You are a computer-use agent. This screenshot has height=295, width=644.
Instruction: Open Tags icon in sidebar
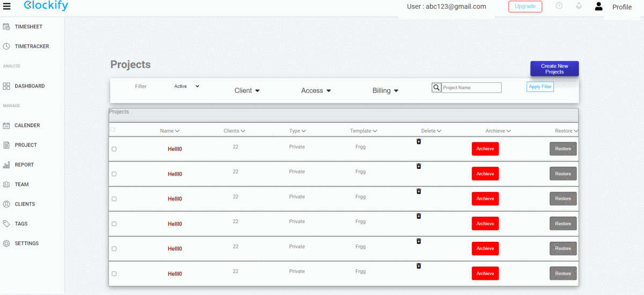pyautogui.click(x=6, y=224)
